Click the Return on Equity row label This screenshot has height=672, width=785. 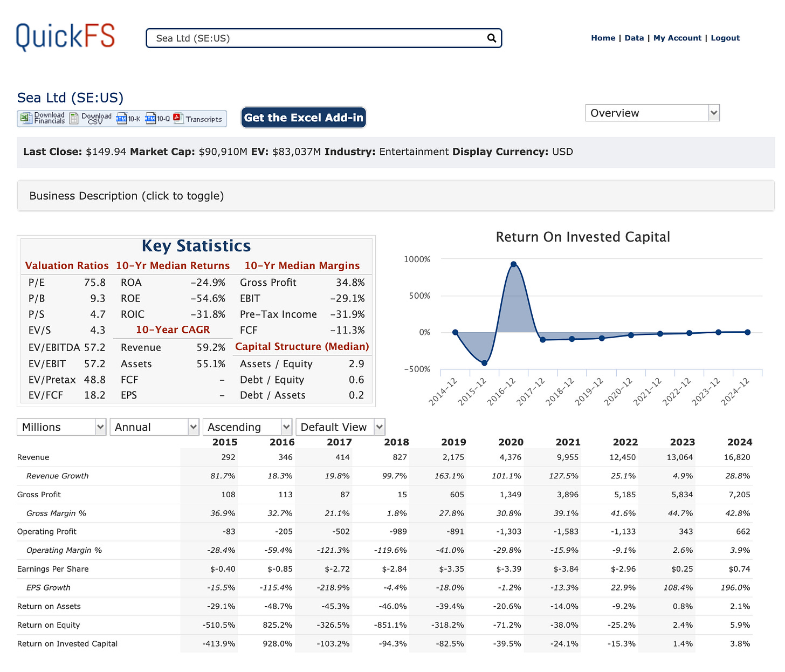pyautogui.click(x=49, y=625)
